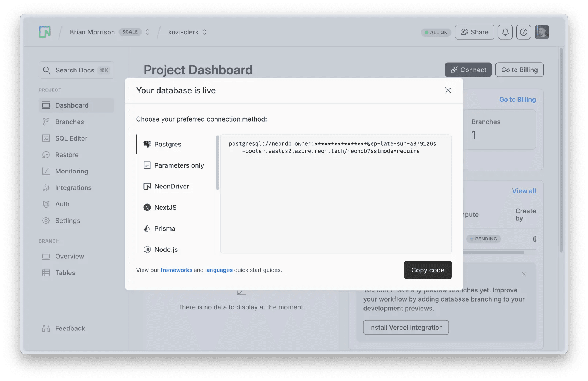The image size is (588, 381).
Task: Pick the NextJS icon option
Action: (x=147, y=208)
